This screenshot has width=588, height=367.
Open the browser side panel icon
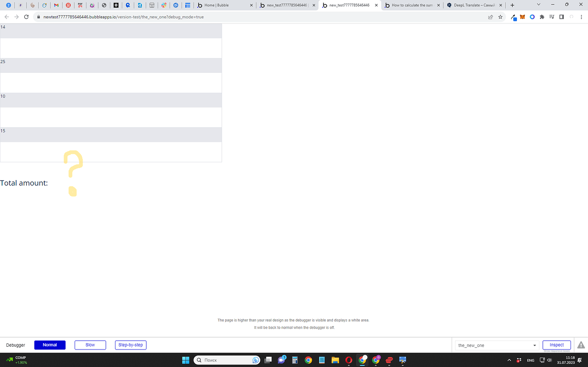click(x=562, y=17)
